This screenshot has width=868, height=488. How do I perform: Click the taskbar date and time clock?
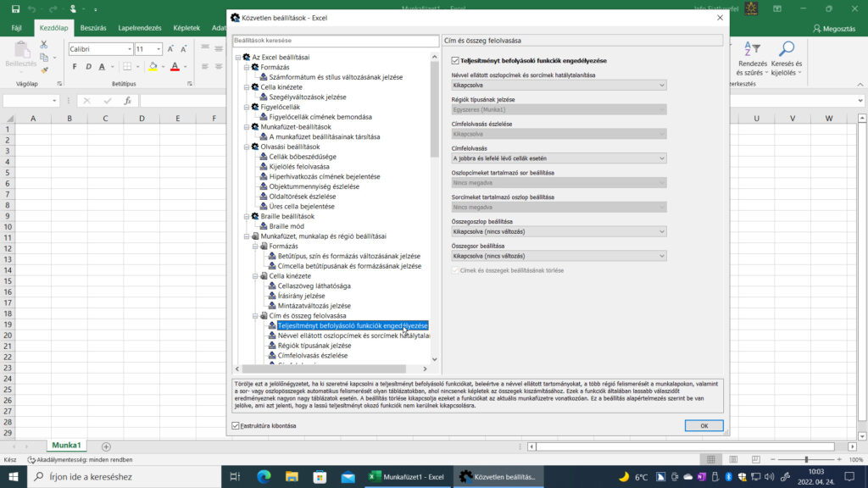point(816,476)
